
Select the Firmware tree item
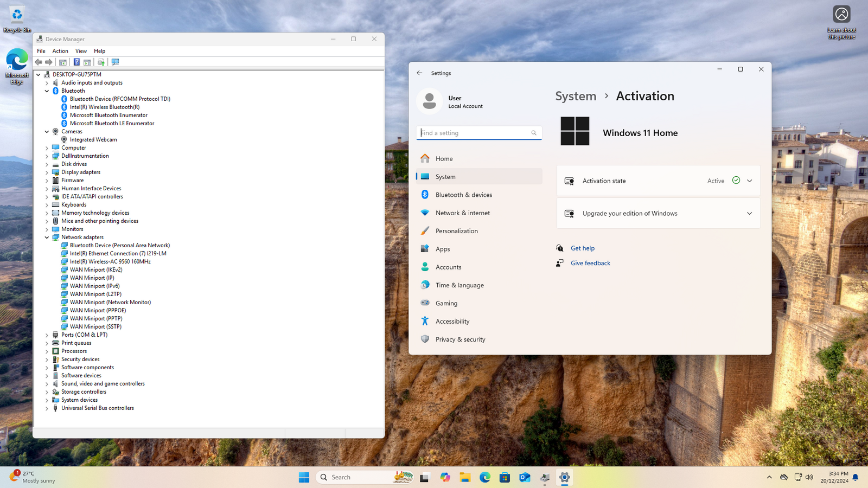73,180
